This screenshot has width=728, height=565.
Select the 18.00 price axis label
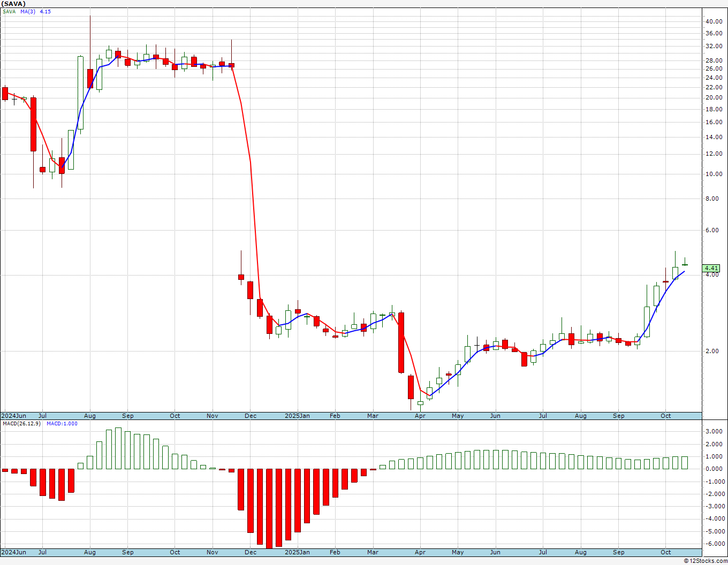pyautogui.click(x=714, y=110)
